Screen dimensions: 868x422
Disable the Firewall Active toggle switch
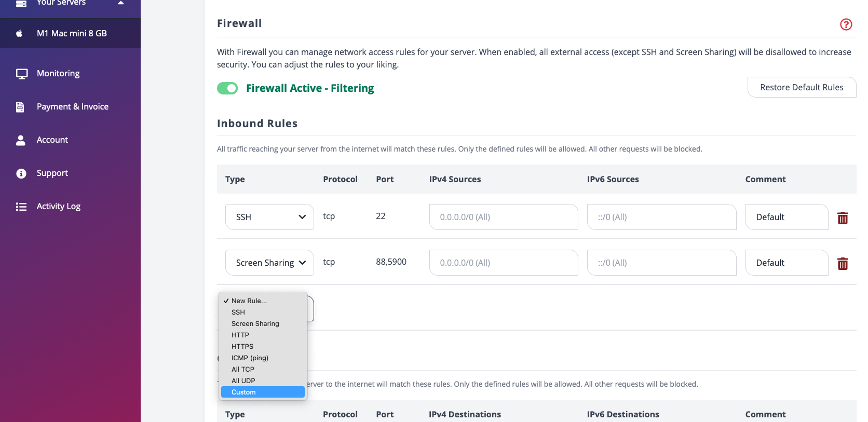coord(227,88)
